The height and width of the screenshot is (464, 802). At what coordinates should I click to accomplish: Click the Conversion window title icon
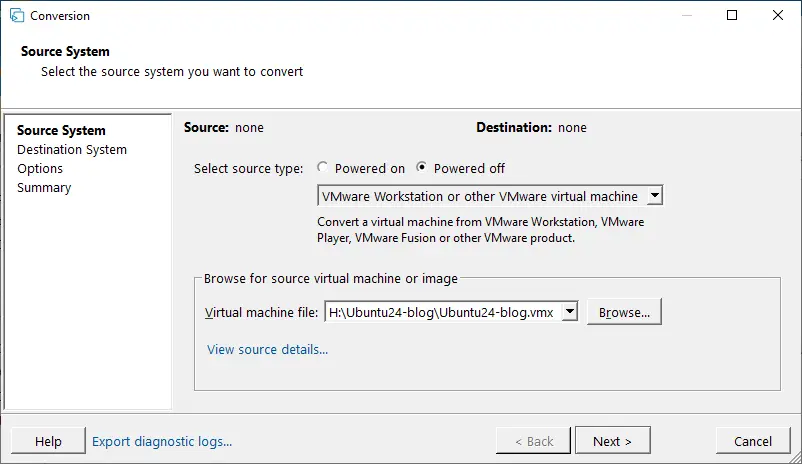pyautogui.click(x=17, y=15)
